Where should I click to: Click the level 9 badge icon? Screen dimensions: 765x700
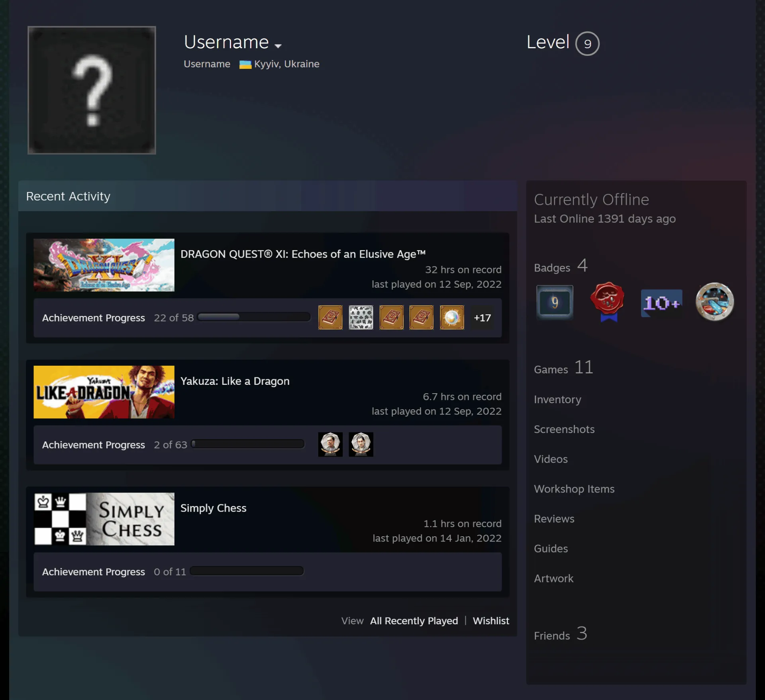point(555,302)
